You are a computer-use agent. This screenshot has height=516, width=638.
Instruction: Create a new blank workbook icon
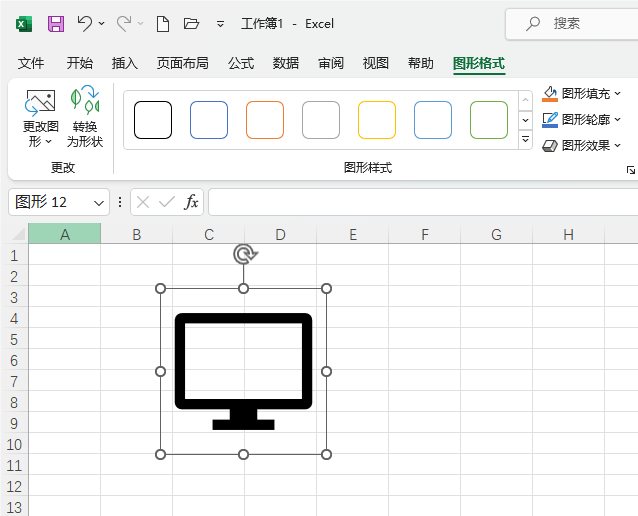tap(163, 24)
